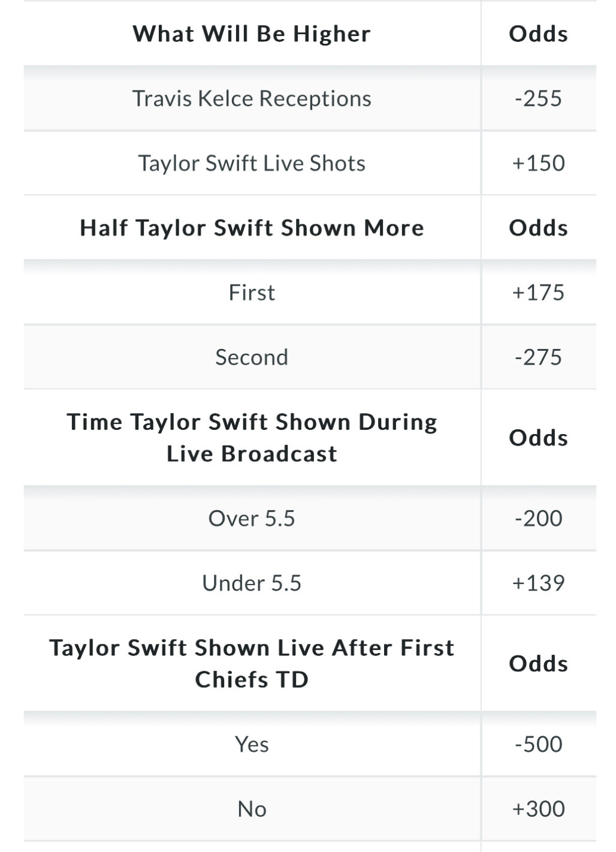616x852 pixels.
Task: Click the -500 odds value
Action: [x=538, y=744]
